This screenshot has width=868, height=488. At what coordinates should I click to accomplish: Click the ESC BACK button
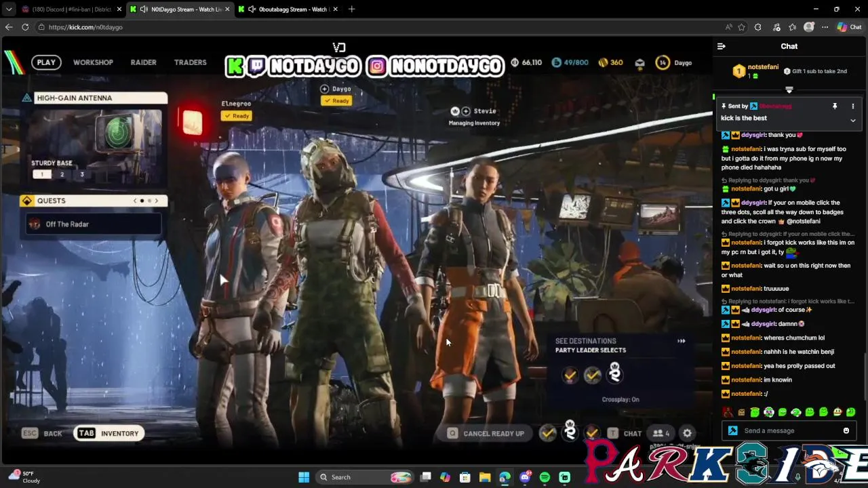(42, 433)
